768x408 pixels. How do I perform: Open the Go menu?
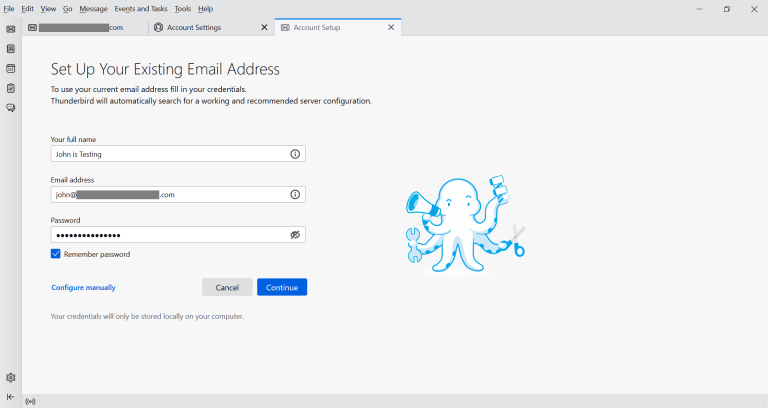coord(68,9)
